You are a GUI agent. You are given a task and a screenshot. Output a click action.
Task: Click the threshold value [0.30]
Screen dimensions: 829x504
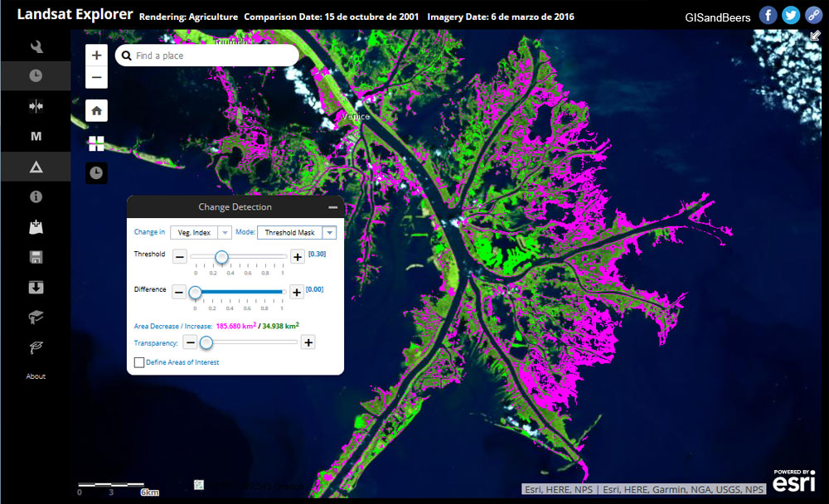click(x=318, y=254)
